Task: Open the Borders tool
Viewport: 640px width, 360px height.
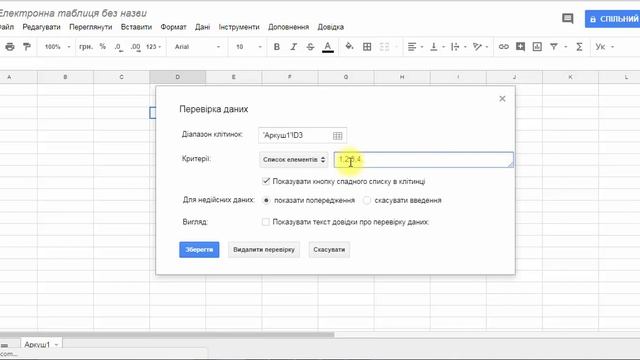Action: tap(367, 47)
